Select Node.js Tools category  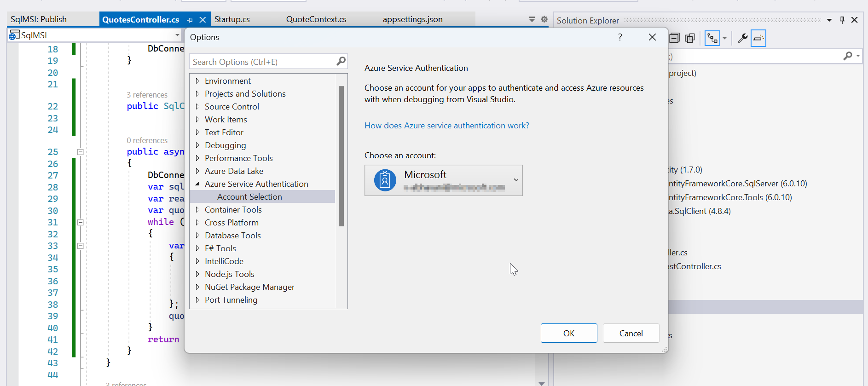(x=230, y=274)
